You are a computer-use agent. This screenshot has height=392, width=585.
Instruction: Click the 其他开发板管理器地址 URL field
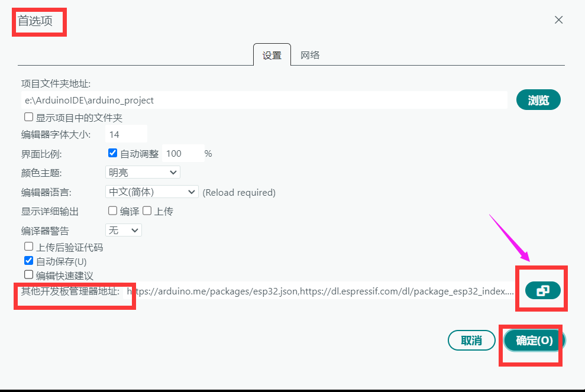click(319, 291)
